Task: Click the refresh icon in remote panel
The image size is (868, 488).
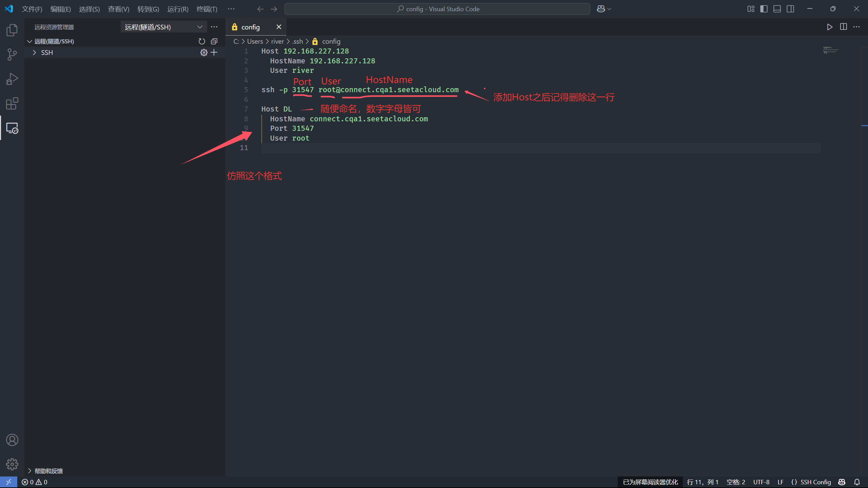Action: point(202,41)
